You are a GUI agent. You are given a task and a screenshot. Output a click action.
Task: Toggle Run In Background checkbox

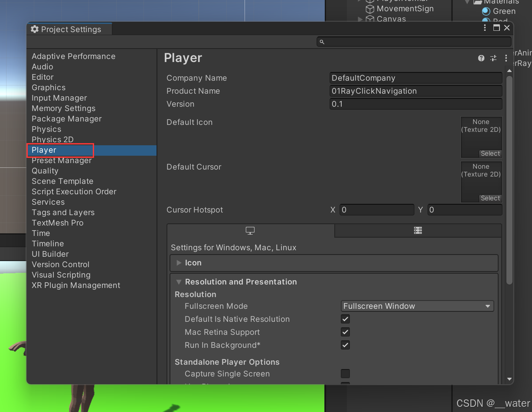tap(345, 345)
